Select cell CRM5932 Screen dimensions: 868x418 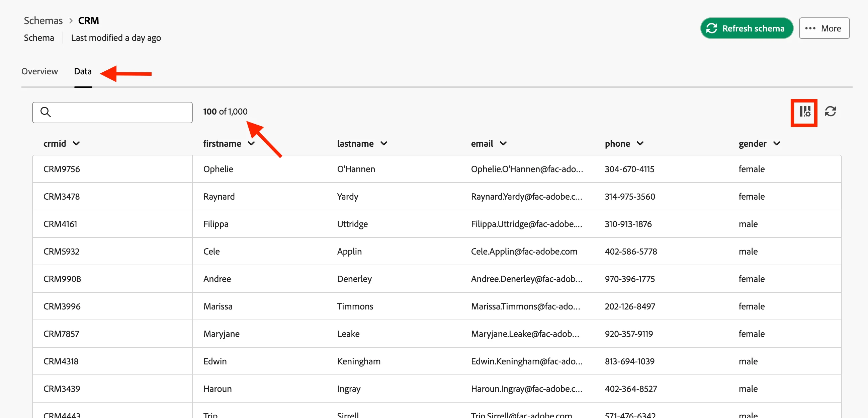pos(61,251)
